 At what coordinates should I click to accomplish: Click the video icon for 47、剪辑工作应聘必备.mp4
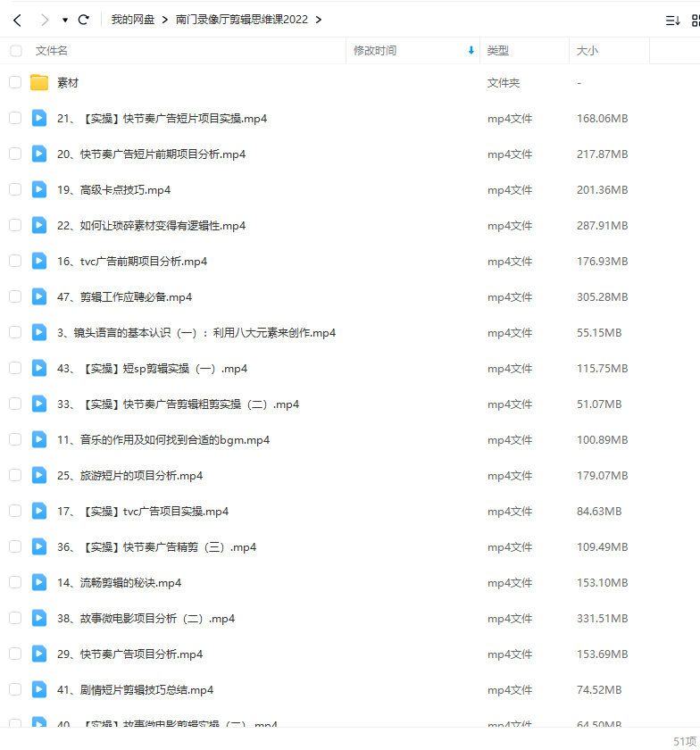click(39, 297)
